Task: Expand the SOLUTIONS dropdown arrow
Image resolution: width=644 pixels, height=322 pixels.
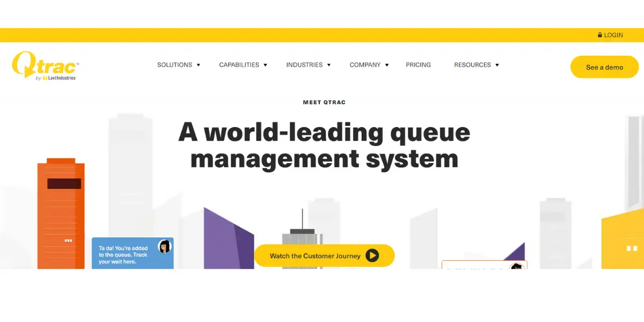Action: pos(198,65)
